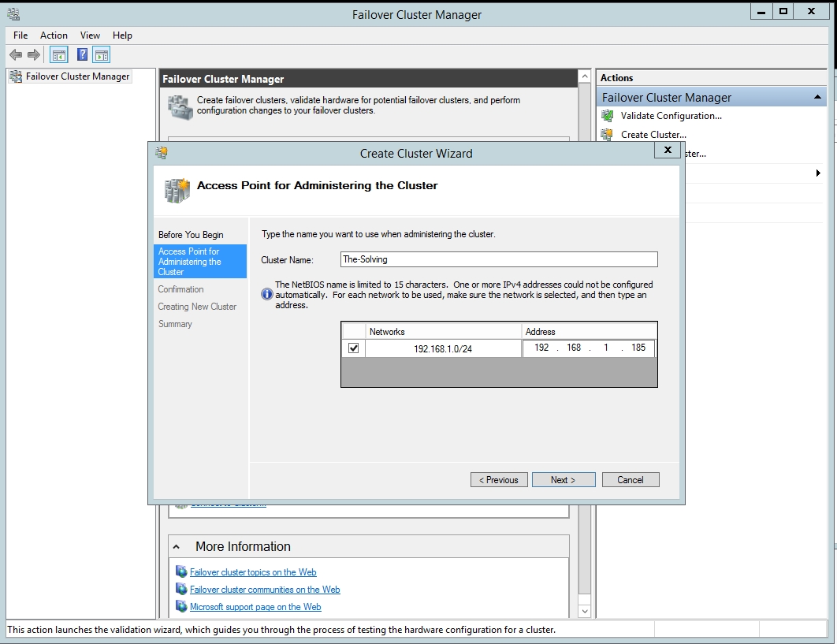Click the Creating New Cluster step label

[197, 307]
